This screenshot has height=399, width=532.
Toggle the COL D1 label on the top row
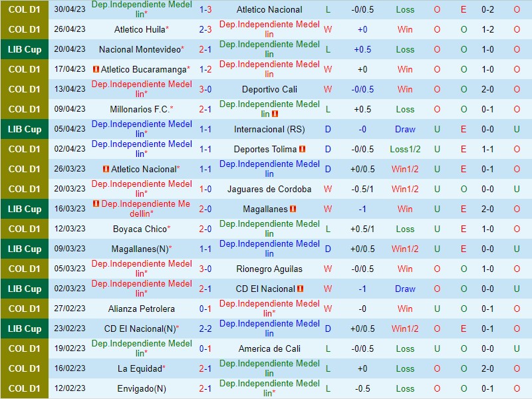(25, 9)
